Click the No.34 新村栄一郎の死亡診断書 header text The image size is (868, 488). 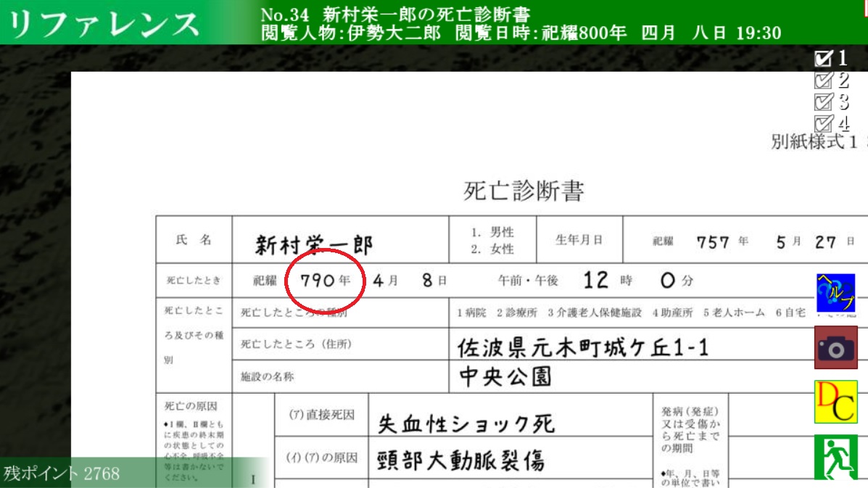(395, 15)
